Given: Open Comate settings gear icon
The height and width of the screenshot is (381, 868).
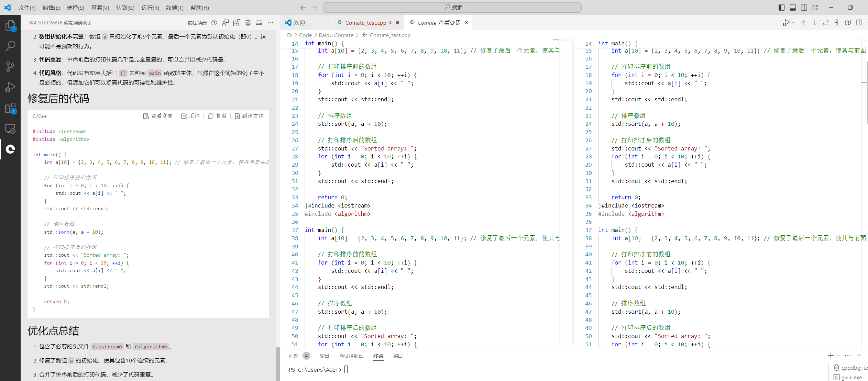Looking at the screenshot, I should 248,23.
